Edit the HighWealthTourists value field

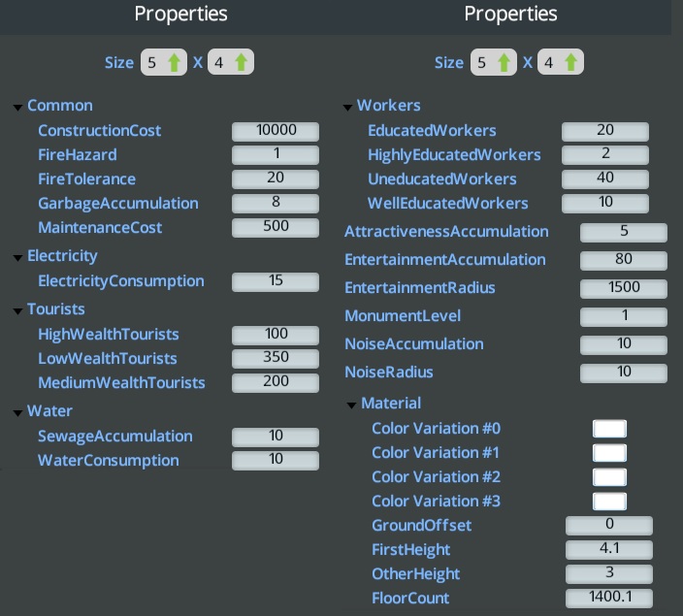point(276,335)
